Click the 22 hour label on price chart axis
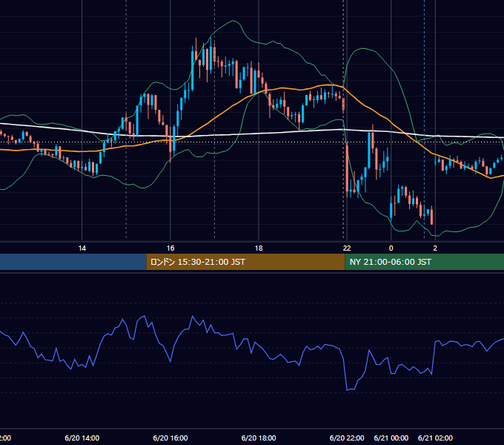504x445 pixels. pyautogui.click(x=347, y=248)
